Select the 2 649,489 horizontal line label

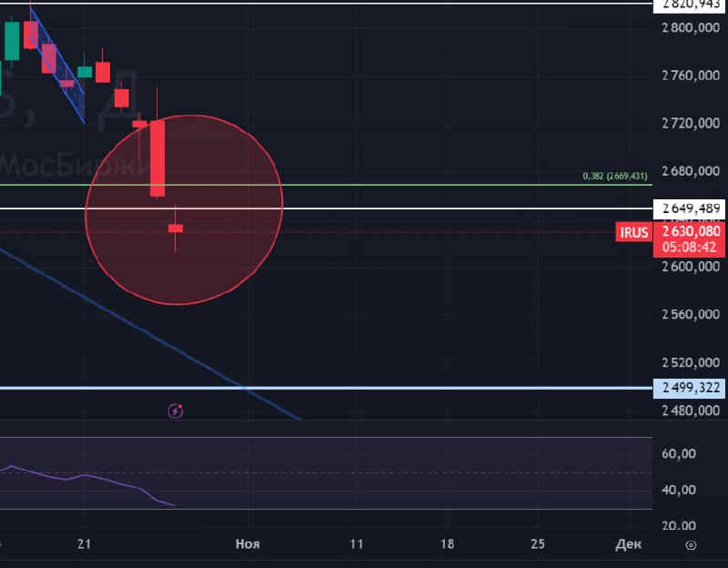[x=689, y=208]
